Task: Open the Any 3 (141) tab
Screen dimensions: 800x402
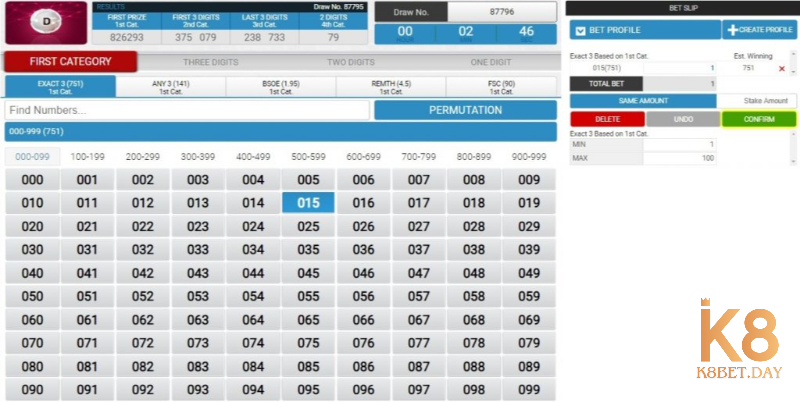Action: tap(171, 86)
